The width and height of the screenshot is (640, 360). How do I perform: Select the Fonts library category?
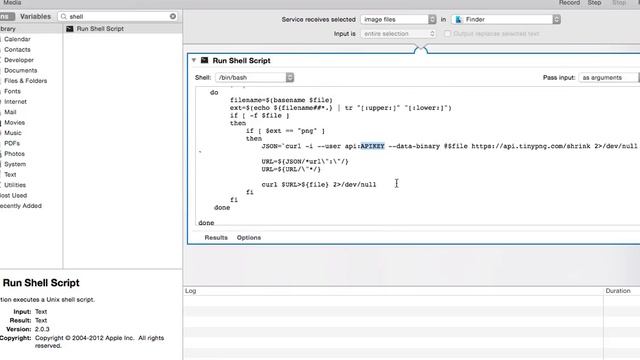click(x=12, y=91)
